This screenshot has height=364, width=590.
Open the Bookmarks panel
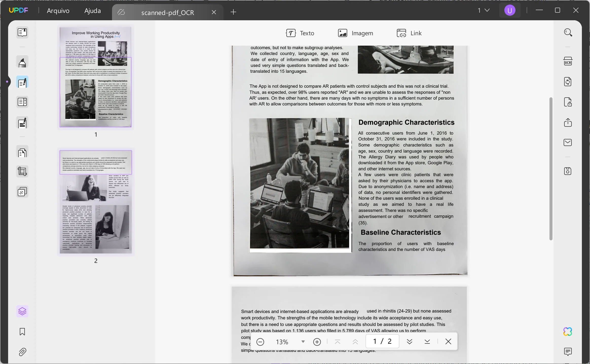pos(22,332)
